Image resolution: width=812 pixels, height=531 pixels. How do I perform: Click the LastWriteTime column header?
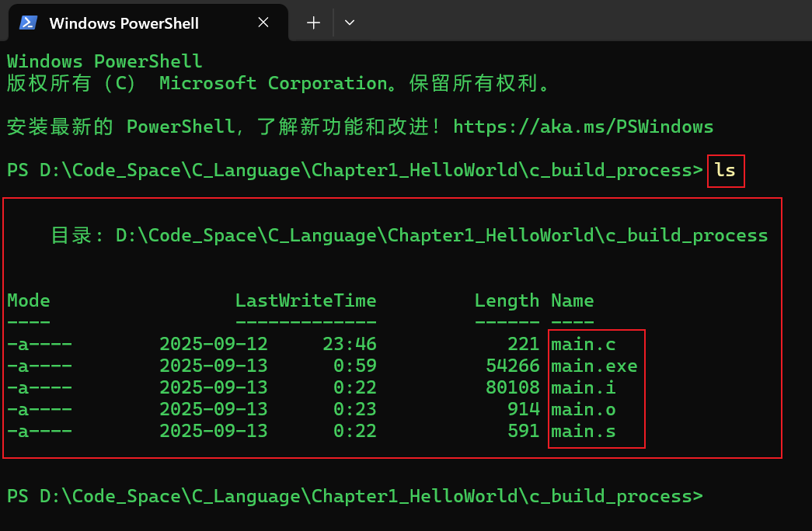tap(305, 300)
